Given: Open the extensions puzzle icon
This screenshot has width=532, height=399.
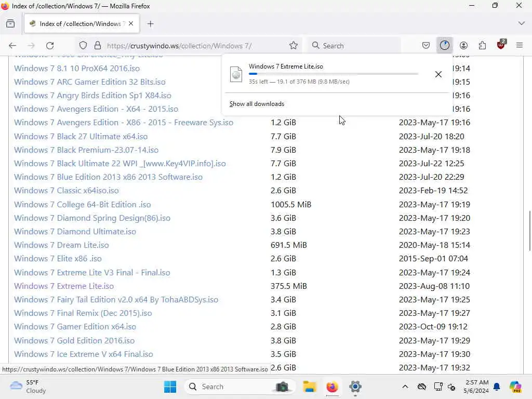Looking at the screenshot, I should click(482, 46).
